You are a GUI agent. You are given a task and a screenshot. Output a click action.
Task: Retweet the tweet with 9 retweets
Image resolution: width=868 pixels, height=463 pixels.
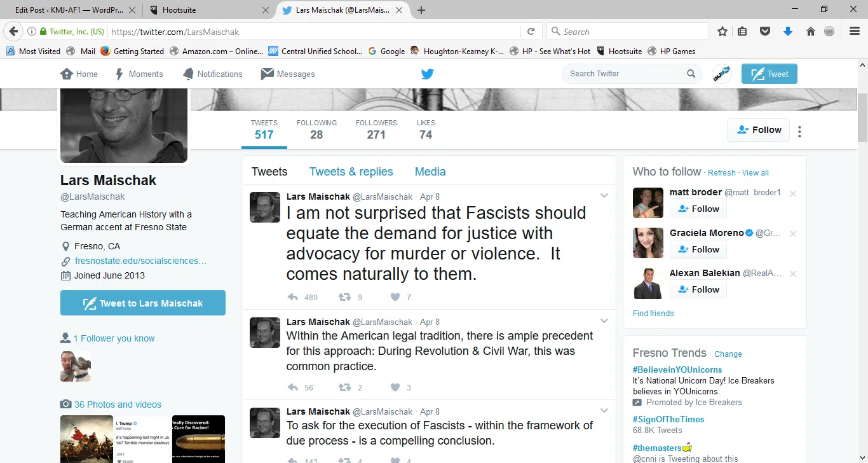point(344,297)
